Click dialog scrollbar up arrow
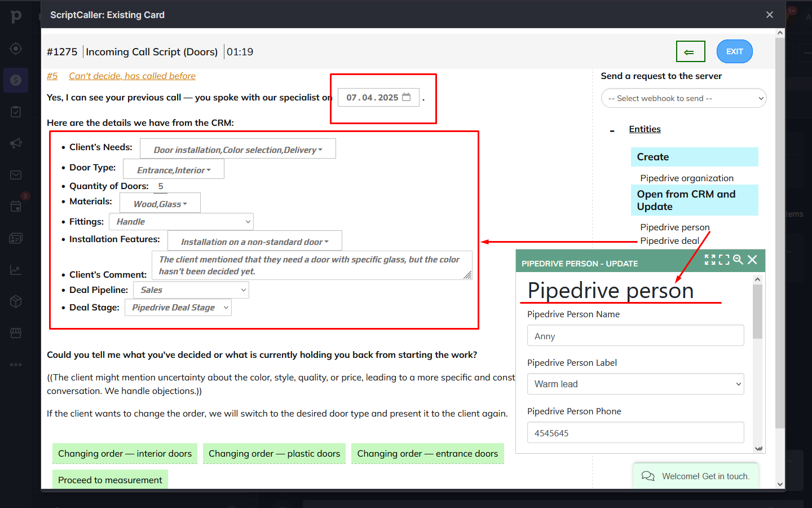 click(x=780, y=33)
